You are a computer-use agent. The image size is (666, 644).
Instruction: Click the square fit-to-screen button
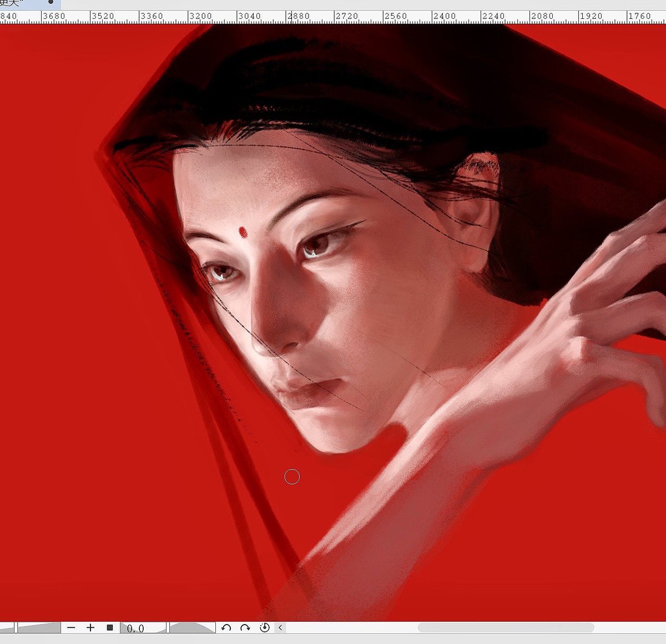110,627
